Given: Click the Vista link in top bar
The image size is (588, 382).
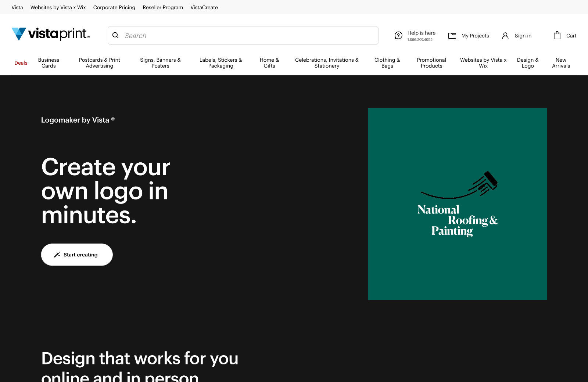Looking at the screenshot, I should tap(17, 7).
